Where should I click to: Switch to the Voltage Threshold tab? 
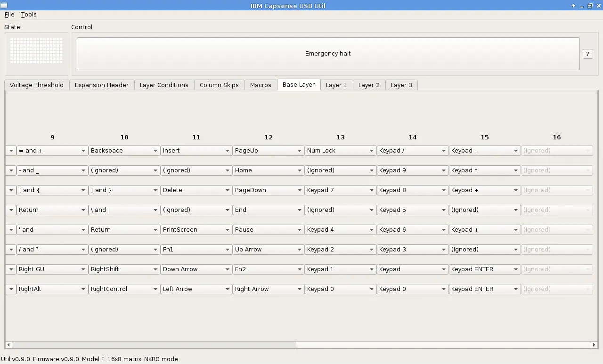[37, 85]
